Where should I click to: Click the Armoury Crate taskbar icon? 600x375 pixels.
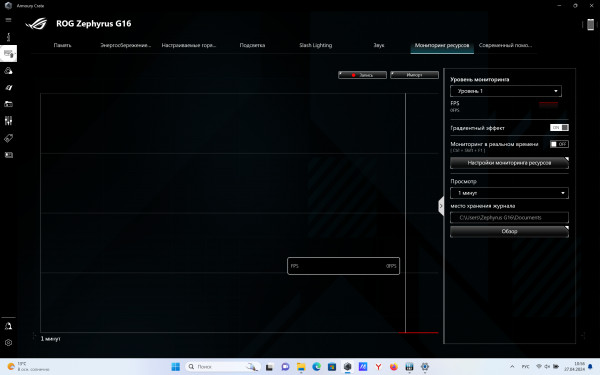(347, 367)
